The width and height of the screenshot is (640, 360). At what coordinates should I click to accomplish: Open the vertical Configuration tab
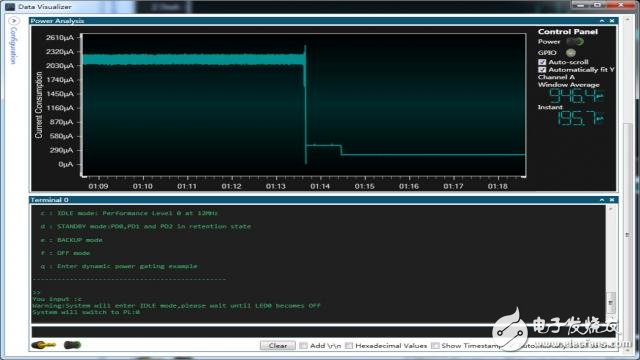pos(13,45)
